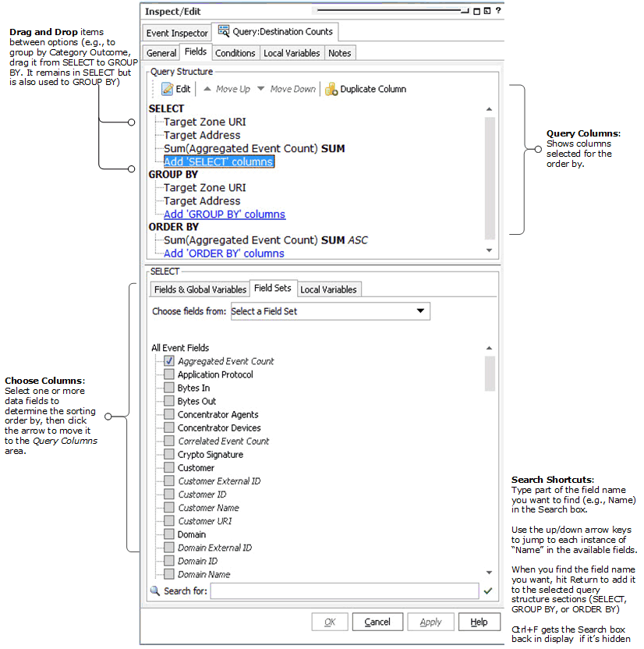Open the Fields & Global Variables tab
Screen dimensions: 644x649
(x=200, y=289)
